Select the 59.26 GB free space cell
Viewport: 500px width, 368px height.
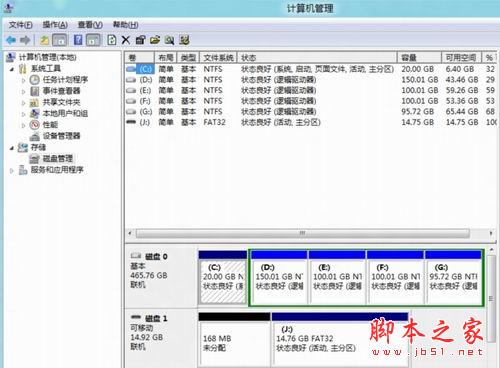pos(462,90)
